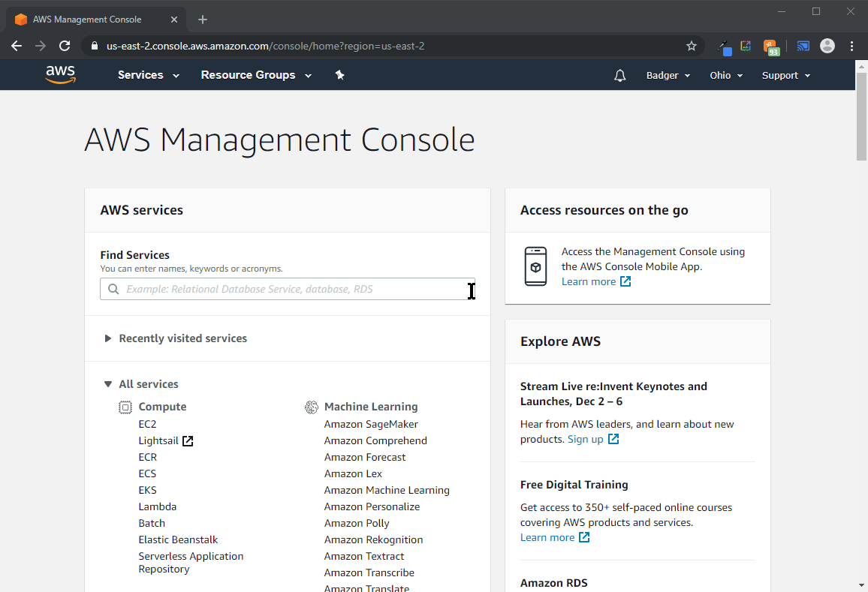
Task: Click the pin shortcuts icon in navbar
Action: coord(340,75)
